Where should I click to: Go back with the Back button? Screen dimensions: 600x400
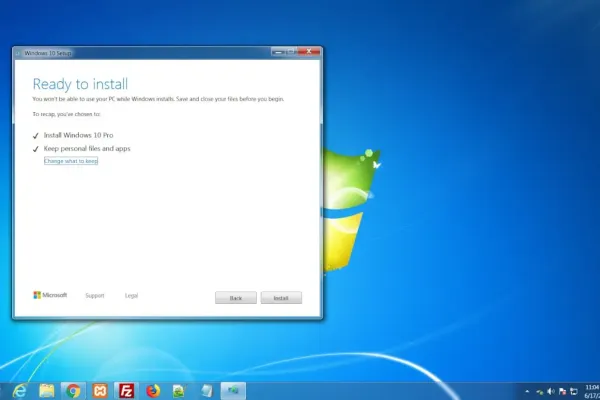[236, 298]
